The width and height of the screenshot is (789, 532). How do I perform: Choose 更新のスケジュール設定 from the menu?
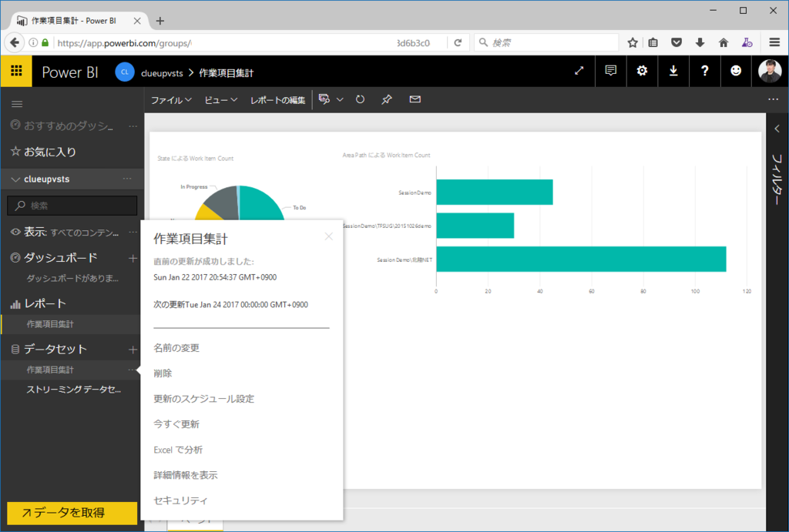[x=203, y=399]
